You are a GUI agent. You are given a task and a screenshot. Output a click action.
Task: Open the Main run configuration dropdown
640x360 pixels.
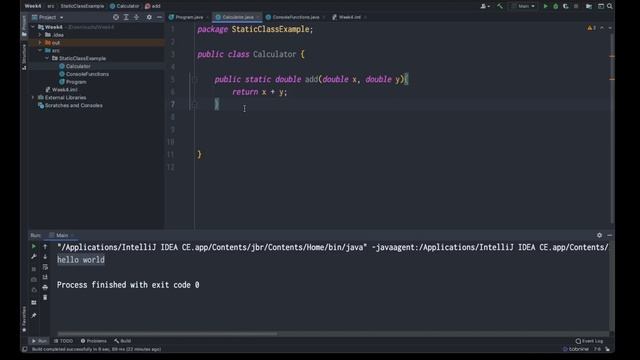523,6
